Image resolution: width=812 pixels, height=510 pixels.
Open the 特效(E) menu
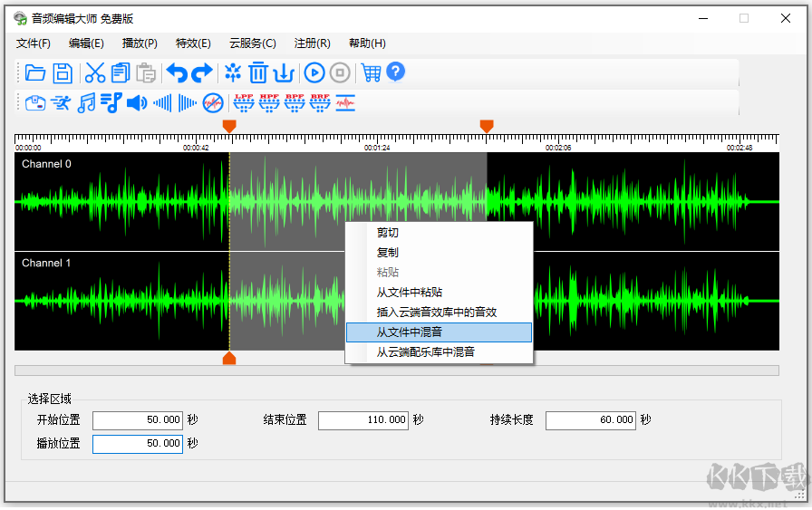tap(193, 43)
